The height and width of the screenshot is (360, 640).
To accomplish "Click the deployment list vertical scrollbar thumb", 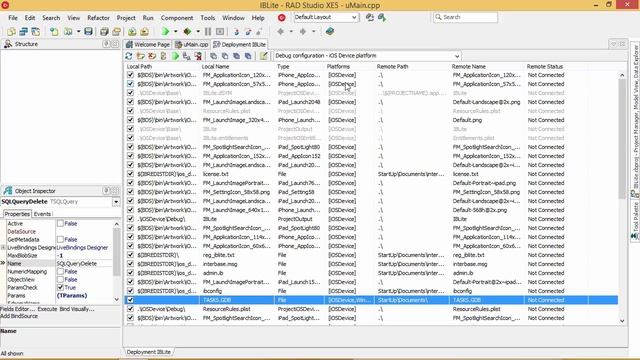I will point(622,139).
